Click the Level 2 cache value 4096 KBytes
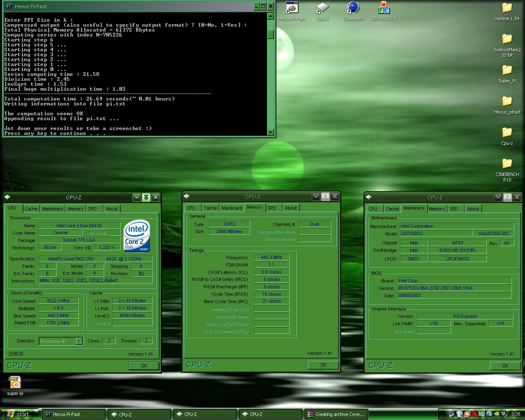Screen dimensions: 525x420 pyautogui.click(x=132, y=315)
